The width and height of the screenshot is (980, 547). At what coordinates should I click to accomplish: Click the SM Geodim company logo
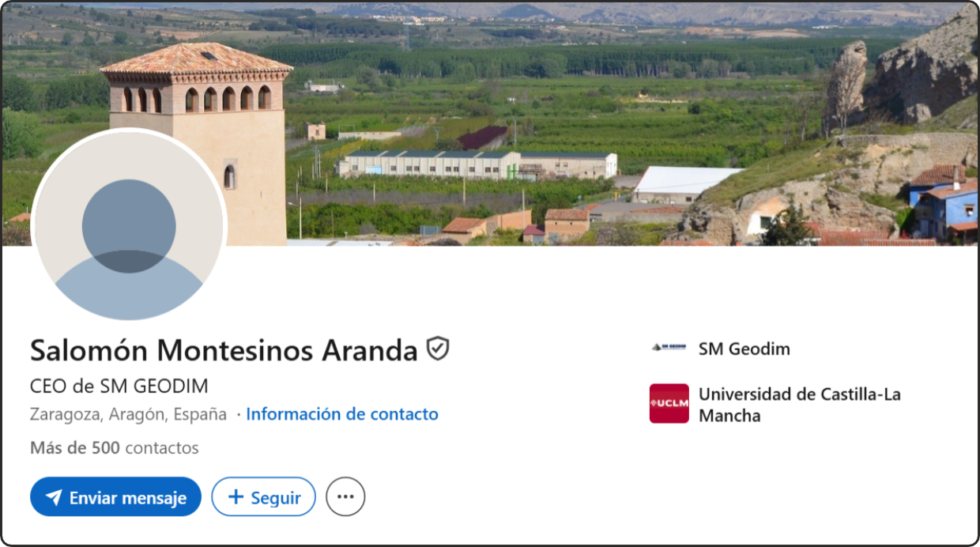(669, 348)
